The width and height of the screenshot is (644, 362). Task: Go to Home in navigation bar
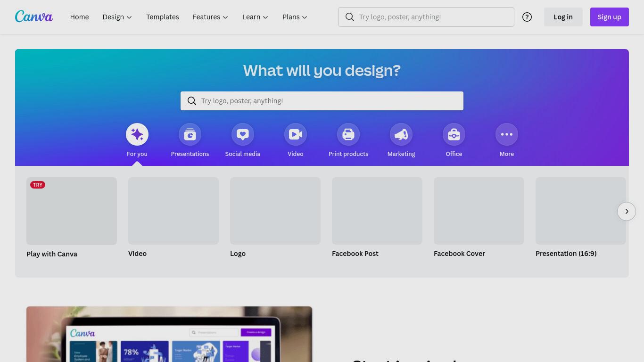pos(79,17)
